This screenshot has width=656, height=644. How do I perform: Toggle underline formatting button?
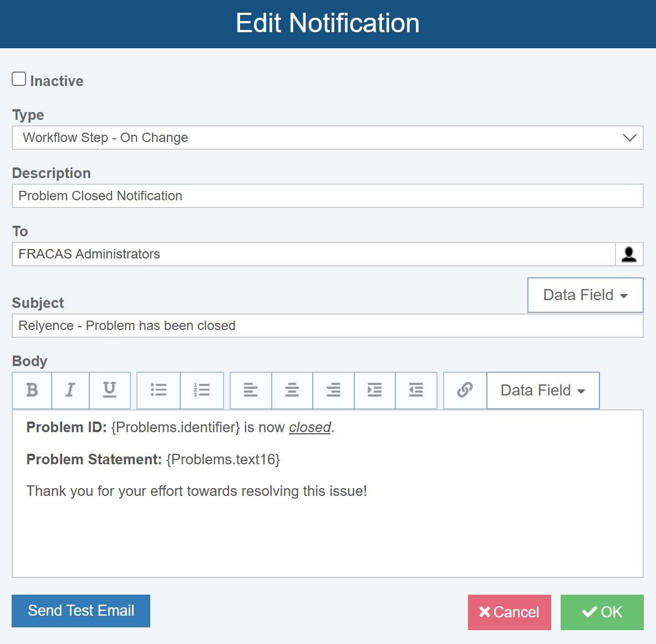click(110, 391)
